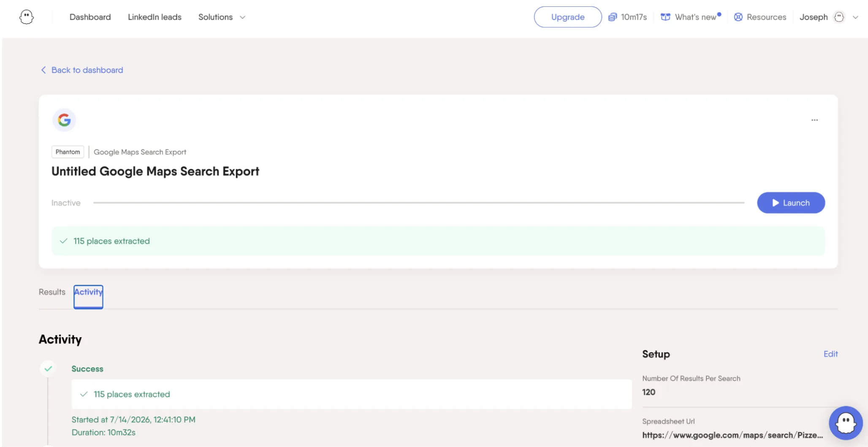Click the PhantomBuster ghost logo
The image size is (868, 447).
[26, 17]
